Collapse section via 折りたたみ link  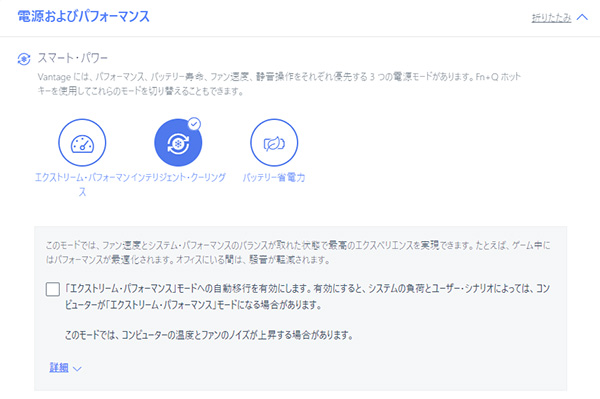click(551, 18)
